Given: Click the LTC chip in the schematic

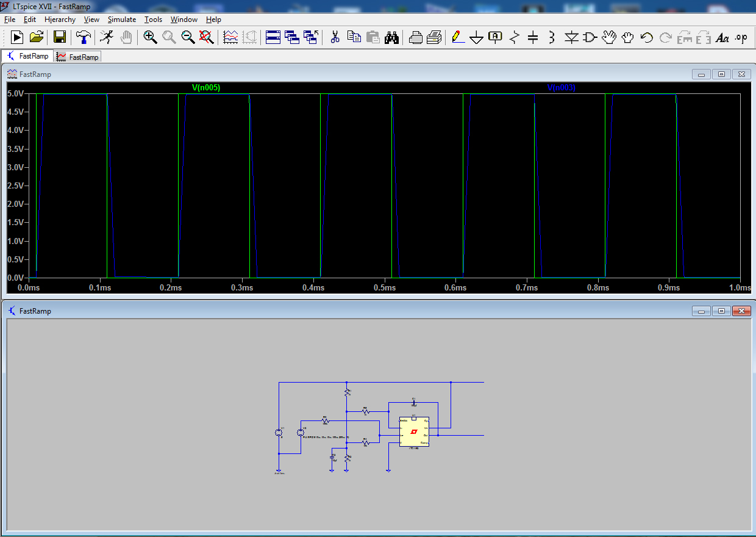Looking at the screenshot, I should (414, 431).
